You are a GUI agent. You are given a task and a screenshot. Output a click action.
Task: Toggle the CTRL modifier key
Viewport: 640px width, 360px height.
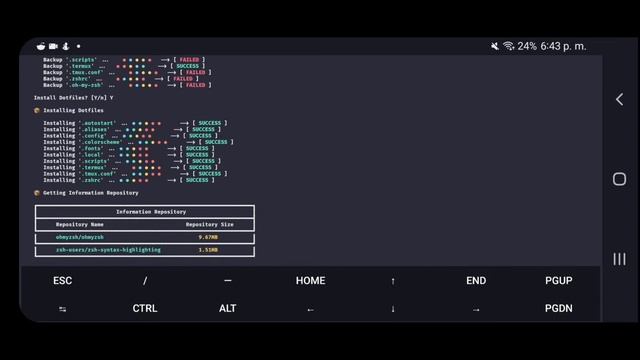[x=145, y=309]
